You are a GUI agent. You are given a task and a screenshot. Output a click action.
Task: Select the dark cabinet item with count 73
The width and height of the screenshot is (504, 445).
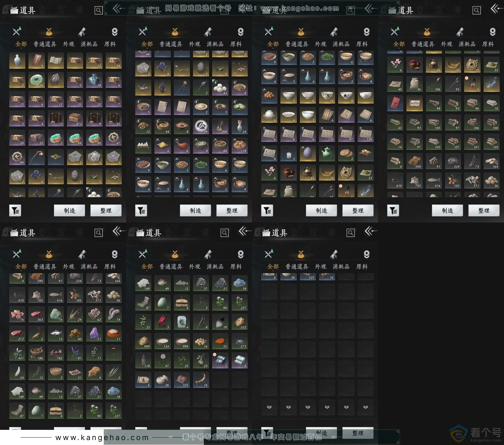56,119
